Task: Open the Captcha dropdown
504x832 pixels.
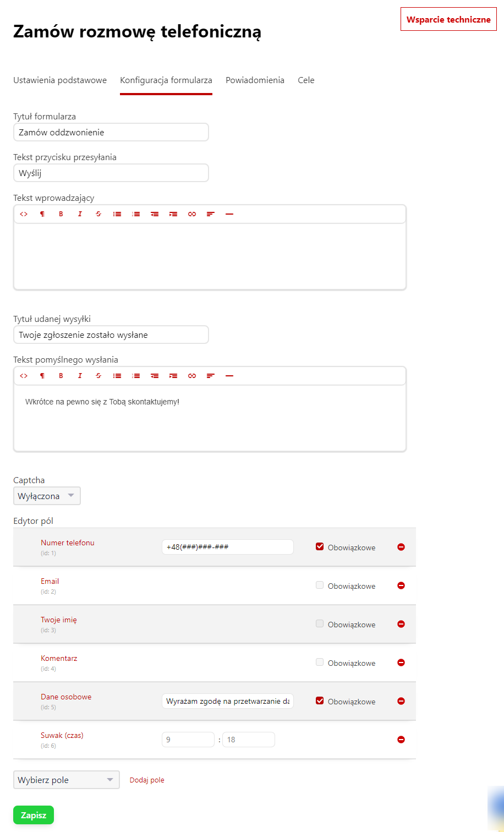Action: (x=47, y=496)
